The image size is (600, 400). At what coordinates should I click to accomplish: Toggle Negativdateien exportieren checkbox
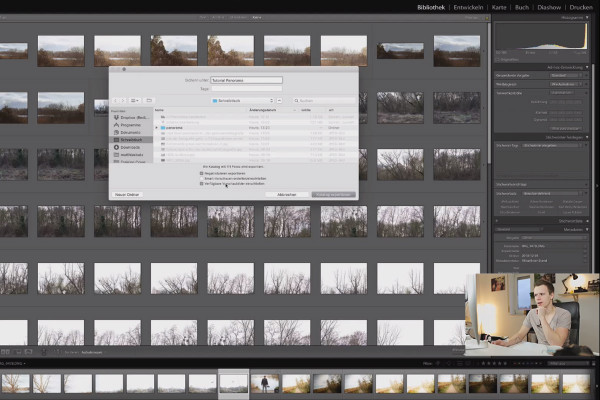click(202, 173)
